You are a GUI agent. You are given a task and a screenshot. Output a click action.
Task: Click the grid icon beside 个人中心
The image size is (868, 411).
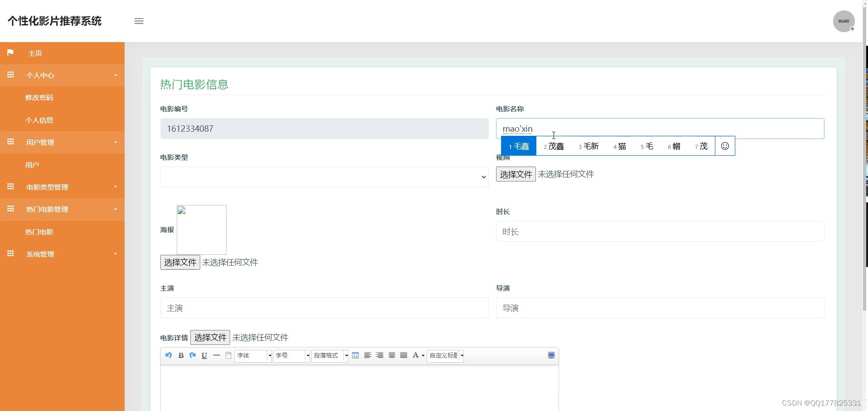click(x=10, y=75)
